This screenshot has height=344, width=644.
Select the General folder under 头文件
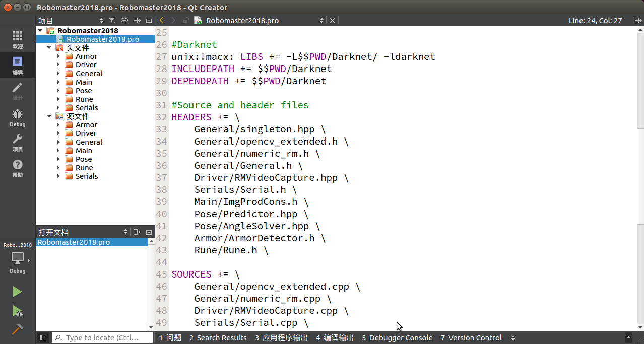89,74
